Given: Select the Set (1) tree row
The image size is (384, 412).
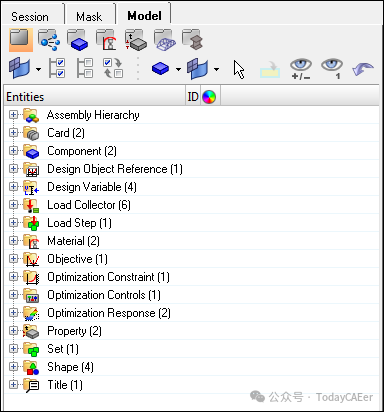Looking at the screenshot, I should 192,349.
